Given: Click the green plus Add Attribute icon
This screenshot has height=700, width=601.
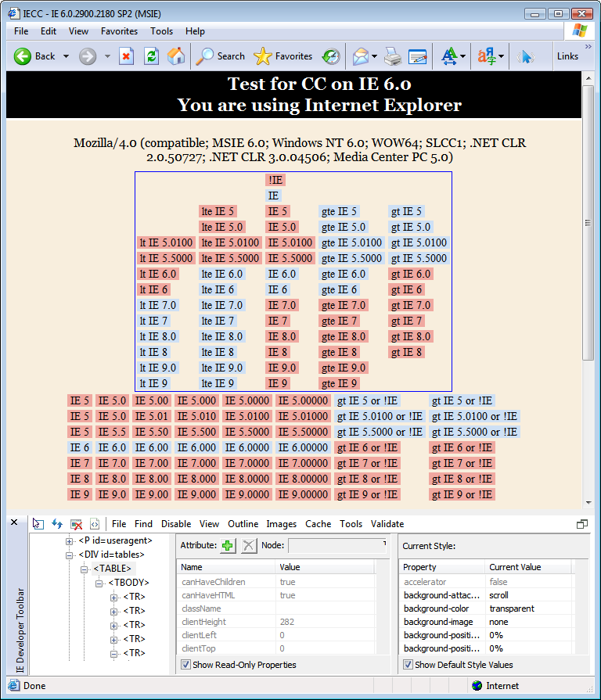Looking at the screenshot, I should (228, 545).
